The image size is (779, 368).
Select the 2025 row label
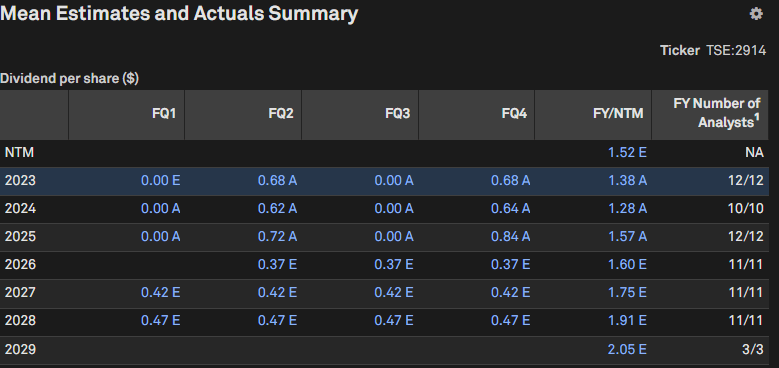coord(20,236)
